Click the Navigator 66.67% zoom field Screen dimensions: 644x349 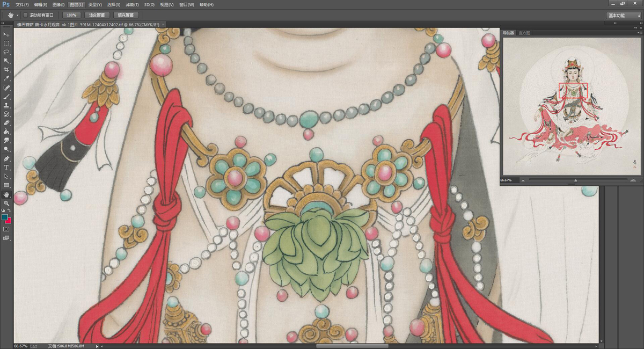[509, 180]
